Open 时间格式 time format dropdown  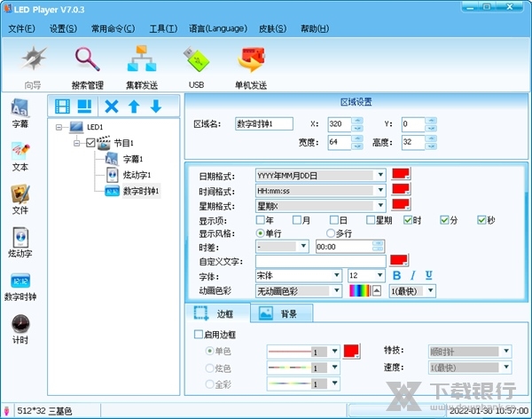(380, 190)
